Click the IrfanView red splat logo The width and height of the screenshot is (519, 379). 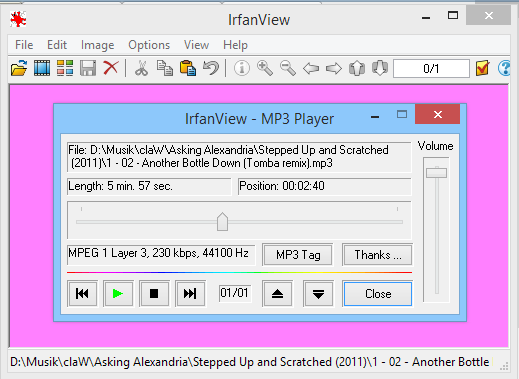(x=18, y=19)
